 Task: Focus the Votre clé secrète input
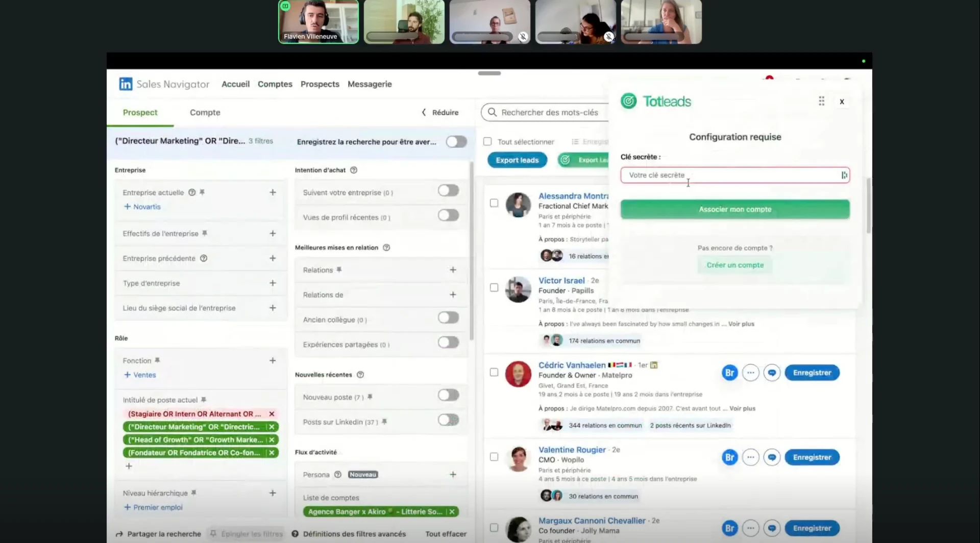(735, 175)
